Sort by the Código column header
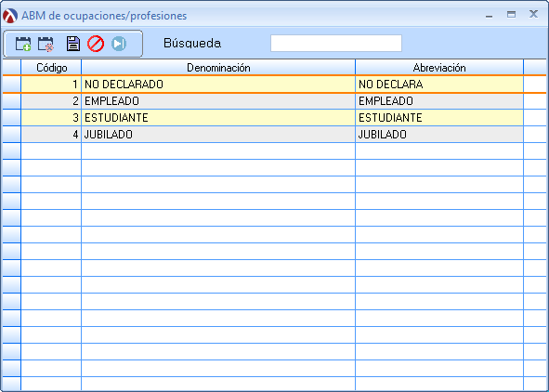The width and height of the screenshot is (549, 392). [x=51, y=67]
